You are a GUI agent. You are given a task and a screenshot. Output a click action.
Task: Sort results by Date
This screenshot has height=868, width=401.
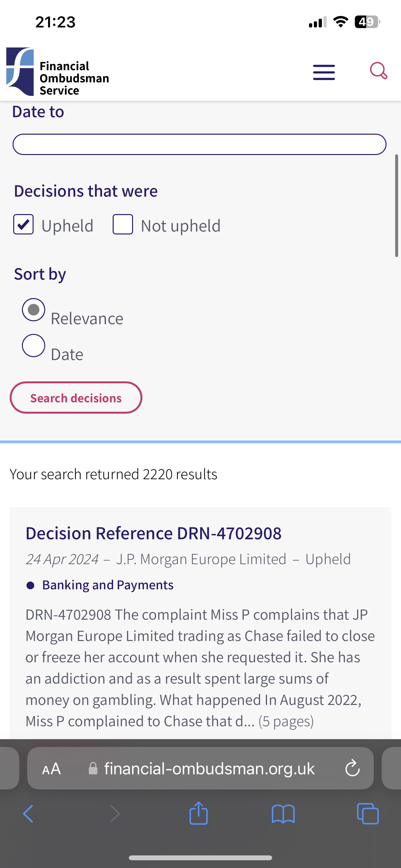point(34,346)
